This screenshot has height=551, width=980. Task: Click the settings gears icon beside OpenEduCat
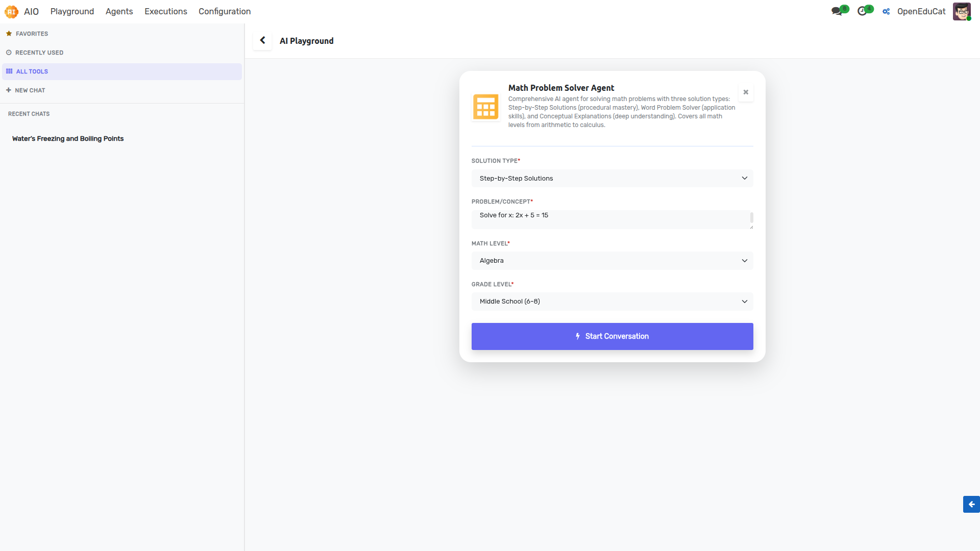click(886, 11)
